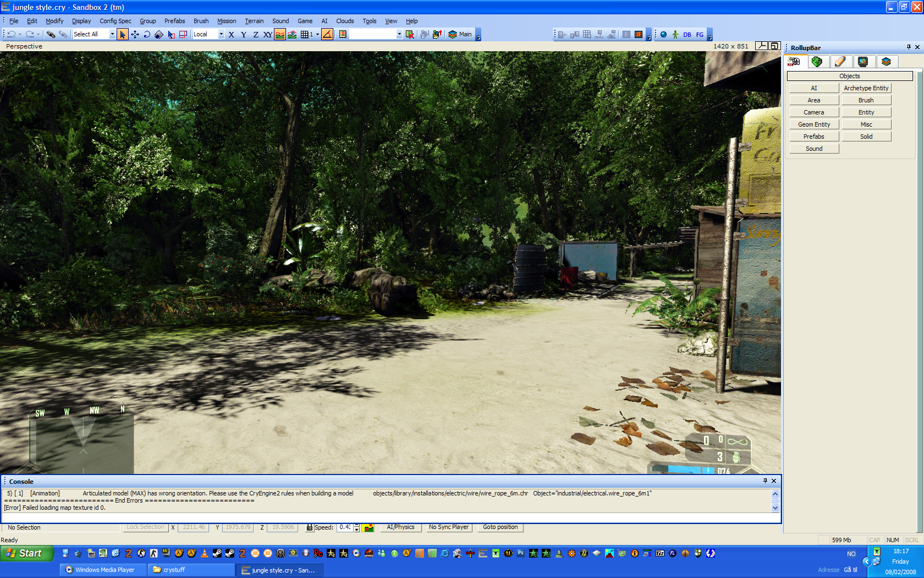
Task: Toggle Snap to Grid button
Action: point(306,34)
